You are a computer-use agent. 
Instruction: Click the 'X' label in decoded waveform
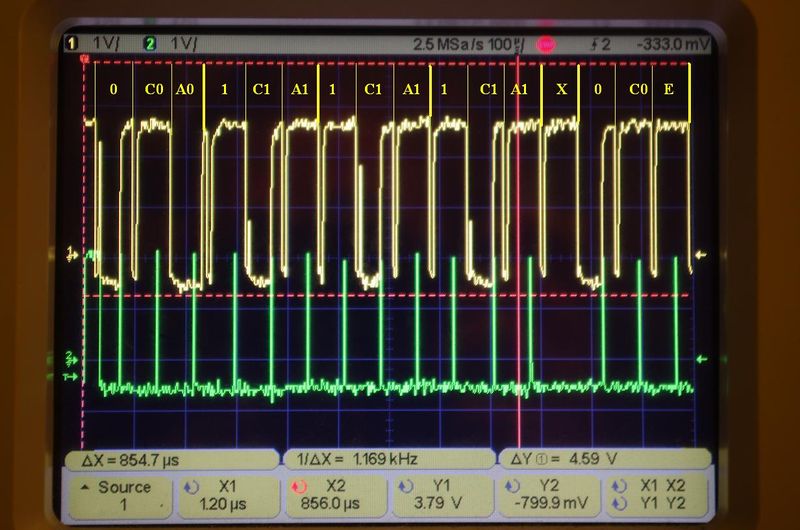point(561,89)
